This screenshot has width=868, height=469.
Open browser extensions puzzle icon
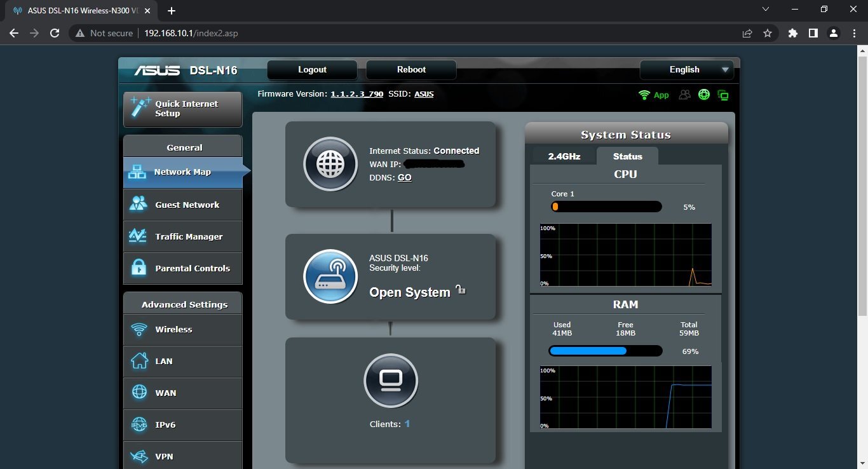[x=792, y=33]
